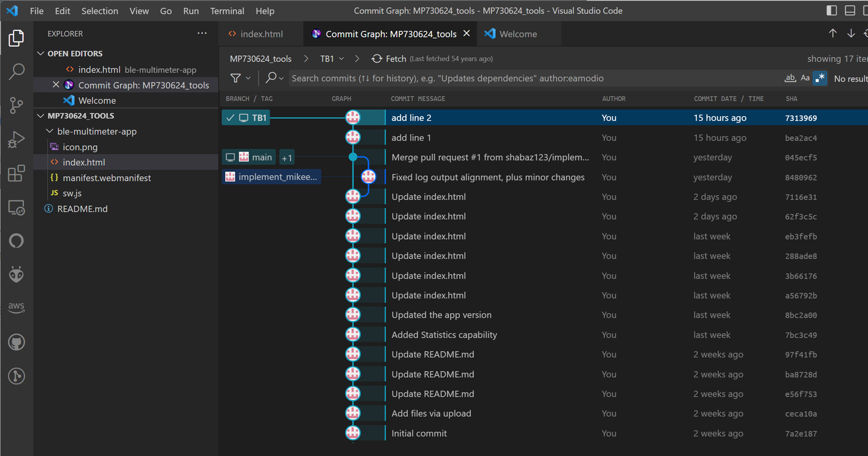This screenshot has height=456, width=868.
Task: Collapse the MP730624_TOOLS section
Action: click(41, 116)
